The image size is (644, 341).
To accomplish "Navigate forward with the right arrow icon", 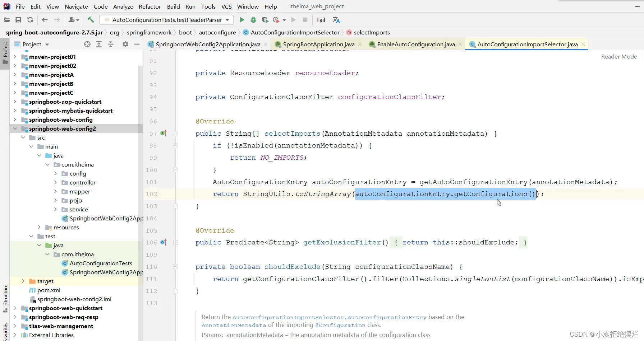I will coord(57,20).
